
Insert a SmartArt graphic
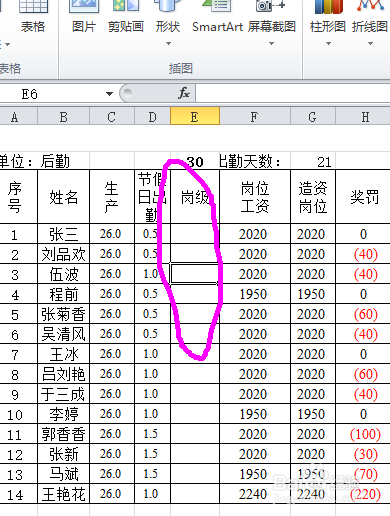tap(217, 17)
